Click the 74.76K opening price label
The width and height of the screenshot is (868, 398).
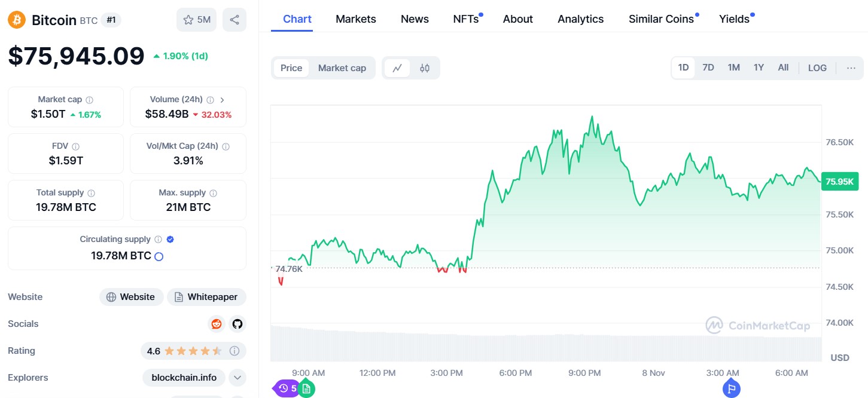(288, 269)
